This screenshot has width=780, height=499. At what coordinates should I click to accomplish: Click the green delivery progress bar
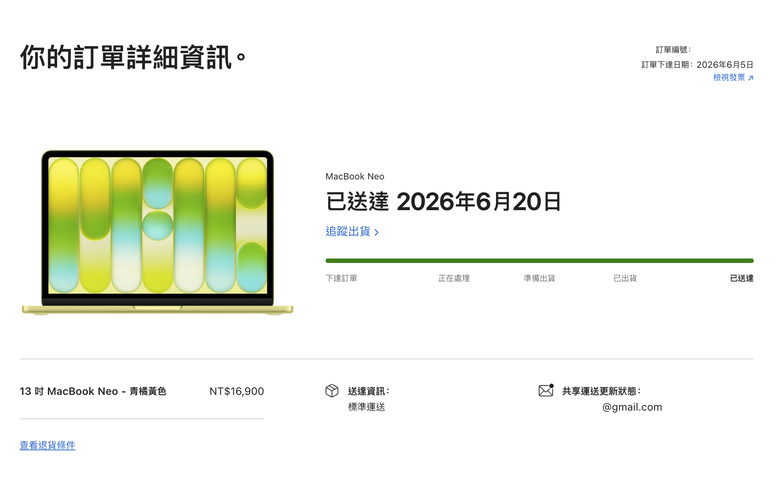tap(539, 260)
